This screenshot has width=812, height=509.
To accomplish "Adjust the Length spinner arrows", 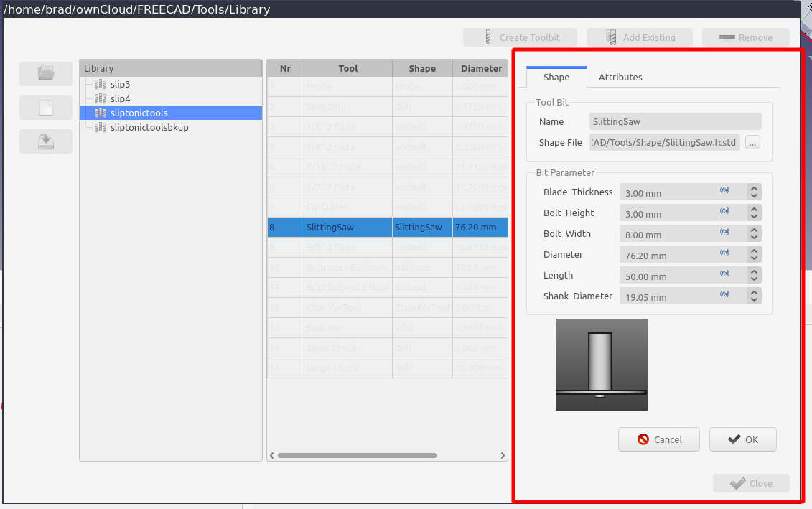I will [x=754, y=275].
